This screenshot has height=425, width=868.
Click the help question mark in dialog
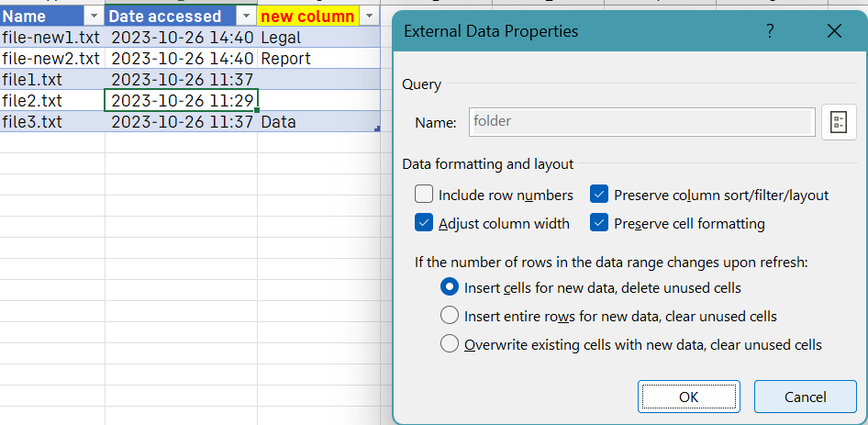click(x=770, y=31)
